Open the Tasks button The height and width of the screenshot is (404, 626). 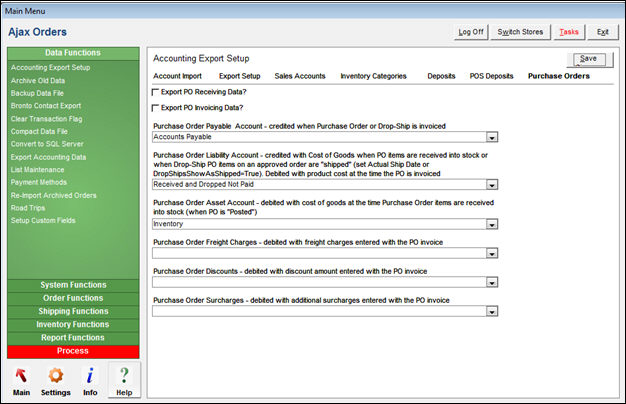(569, 32)
